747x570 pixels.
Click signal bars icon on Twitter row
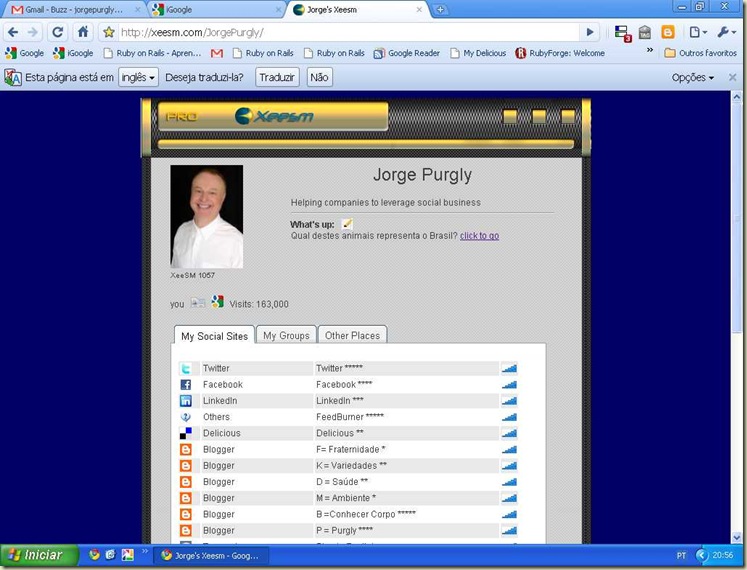509,368
